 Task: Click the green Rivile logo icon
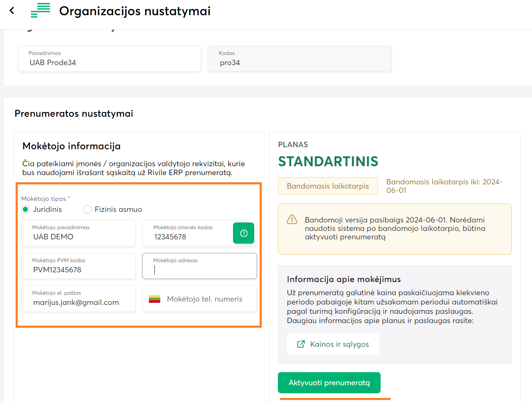coord(41,11)
